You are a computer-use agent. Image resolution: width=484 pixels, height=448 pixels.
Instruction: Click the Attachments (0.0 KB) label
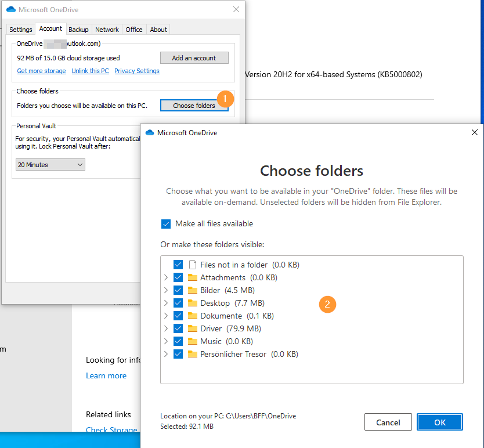(239, 277)
